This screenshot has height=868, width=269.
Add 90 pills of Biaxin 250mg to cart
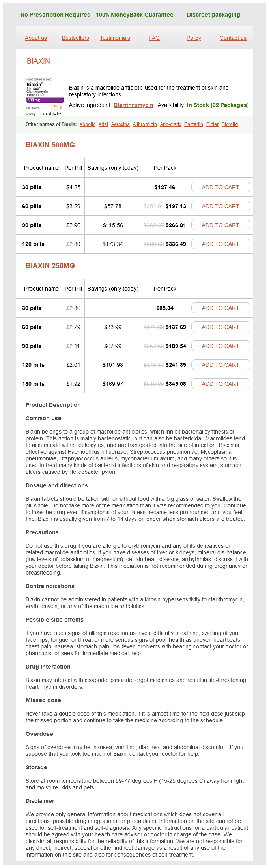[x=220, y=346]
